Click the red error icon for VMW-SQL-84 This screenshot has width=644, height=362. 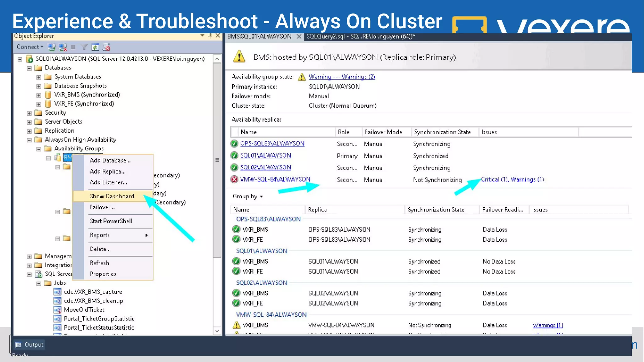[x=234, y=179]
